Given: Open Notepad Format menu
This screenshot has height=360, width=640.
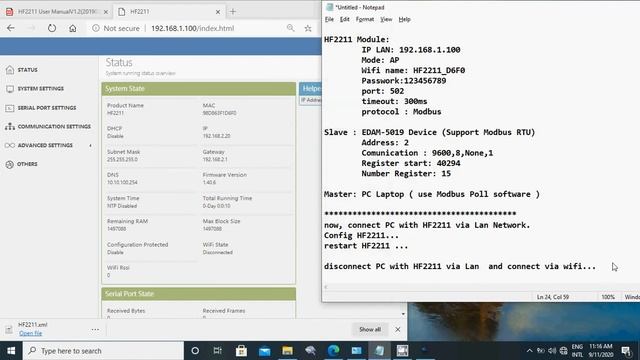Looking at the screenshot, I should click(364, 19).
